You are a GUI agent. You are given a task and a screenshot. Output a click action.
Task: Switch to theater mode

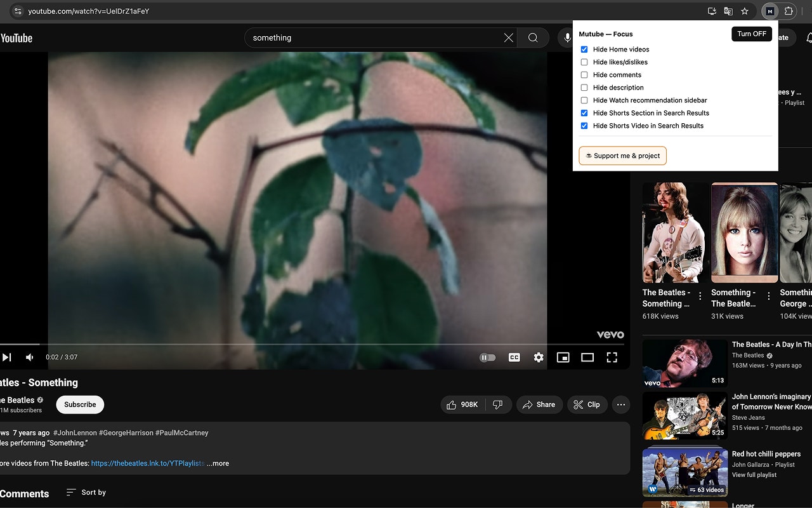(x=587, y=357)
